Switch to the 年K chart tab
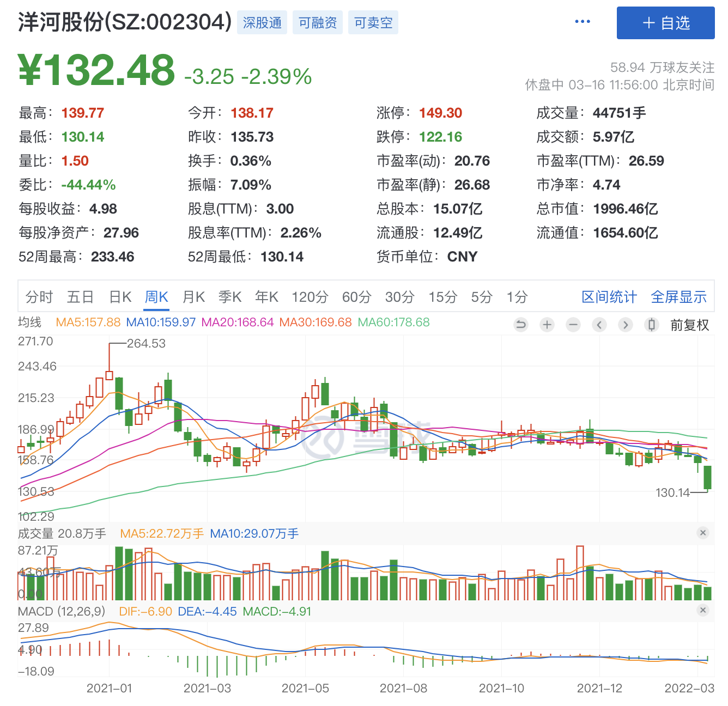 (x=266, y=297)
